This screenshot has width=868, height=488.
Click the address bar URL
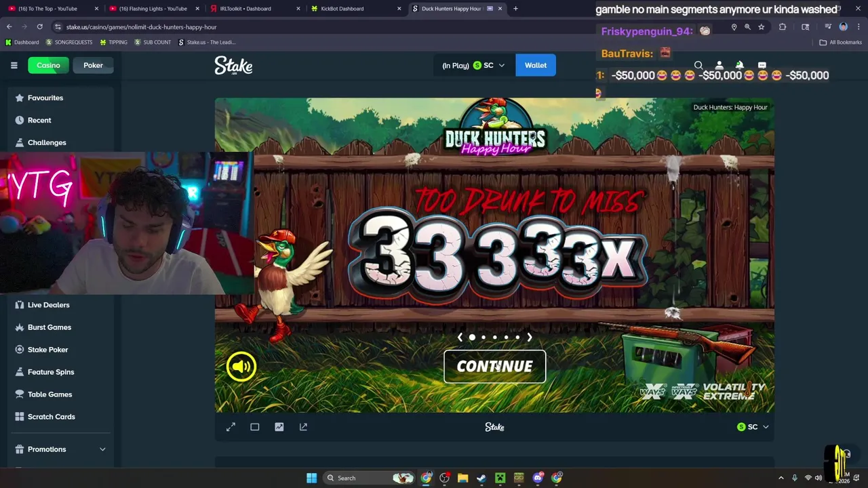coord(141,27)
